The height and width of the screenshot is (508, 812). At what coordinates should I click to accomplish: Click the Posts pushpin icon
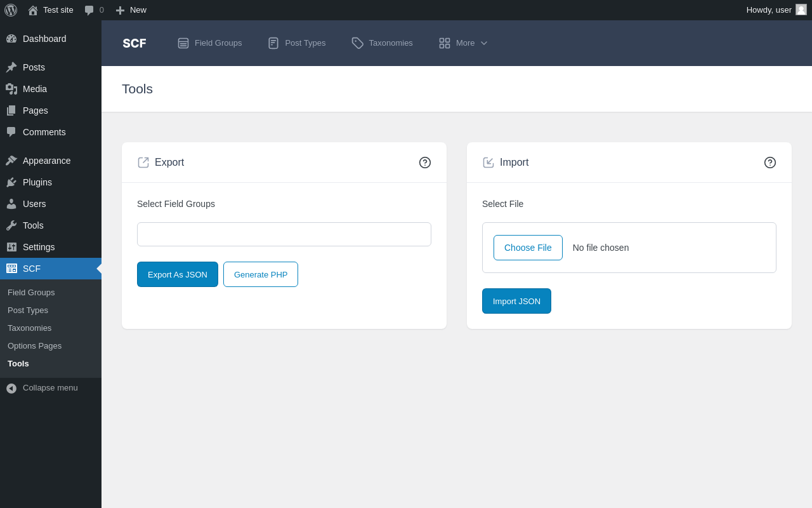(11, 67)
